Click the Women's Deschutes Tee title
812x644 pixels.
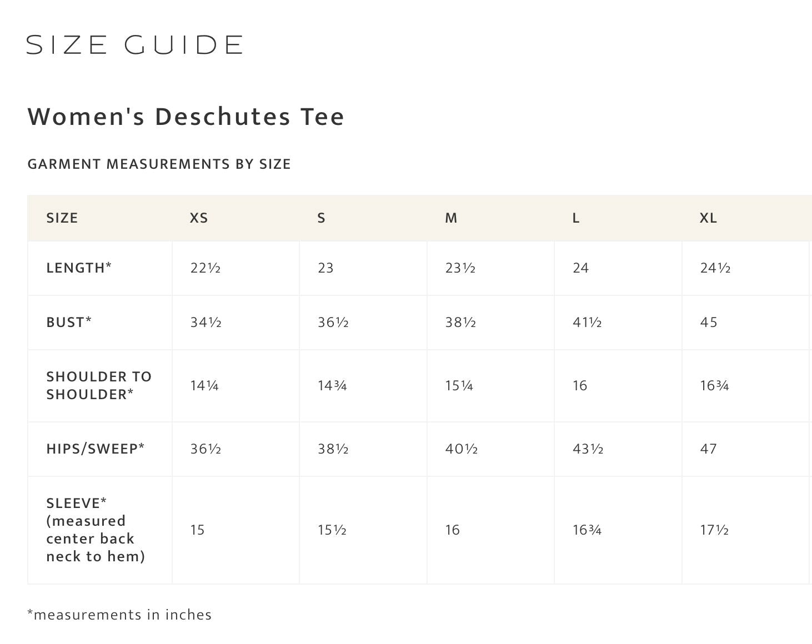click(x=186, y=117)
